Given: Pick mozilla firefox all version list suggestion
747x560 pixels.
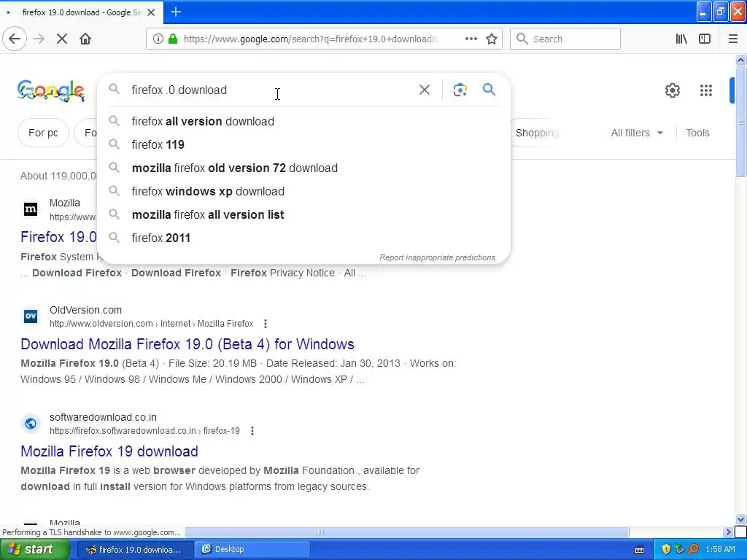Looking at the screenshot, I should click(303, 215).
